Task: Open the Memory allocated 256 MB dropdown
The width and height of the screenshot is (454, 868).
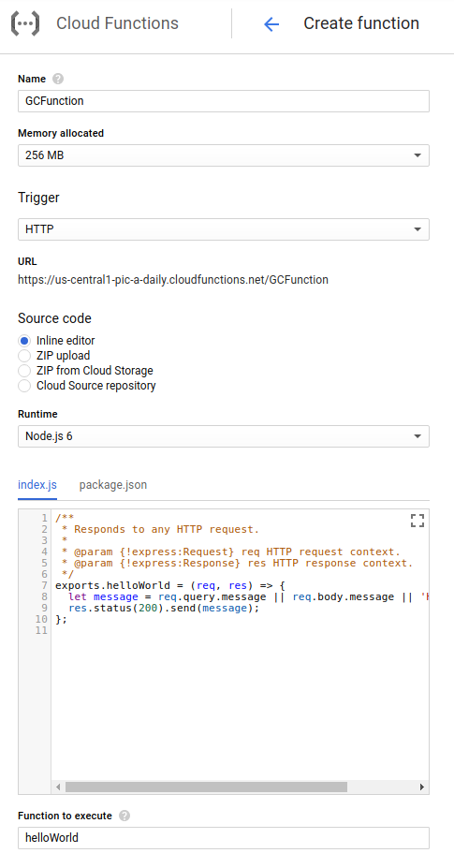Action: click(224, 155)
